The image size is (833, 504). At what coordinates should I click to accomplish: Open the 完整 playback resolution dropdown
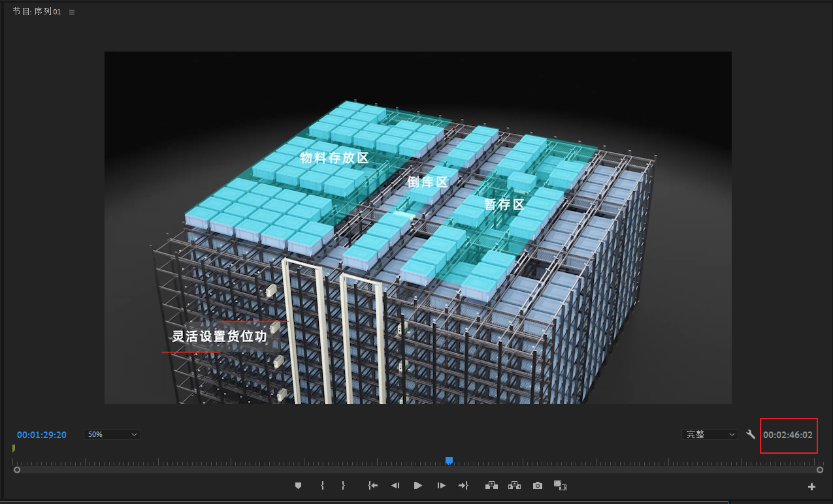click(709, 434)
